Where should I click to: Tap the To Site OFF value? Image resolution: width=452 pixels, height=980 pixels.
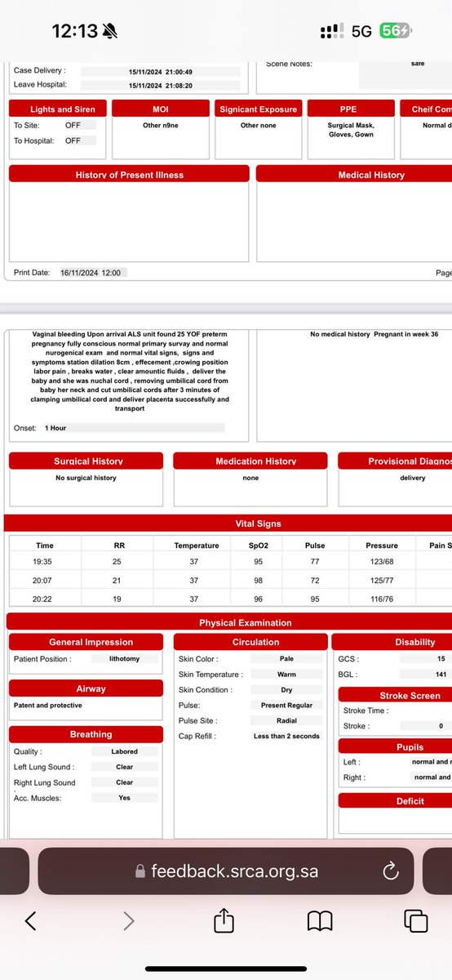[79, 125]
